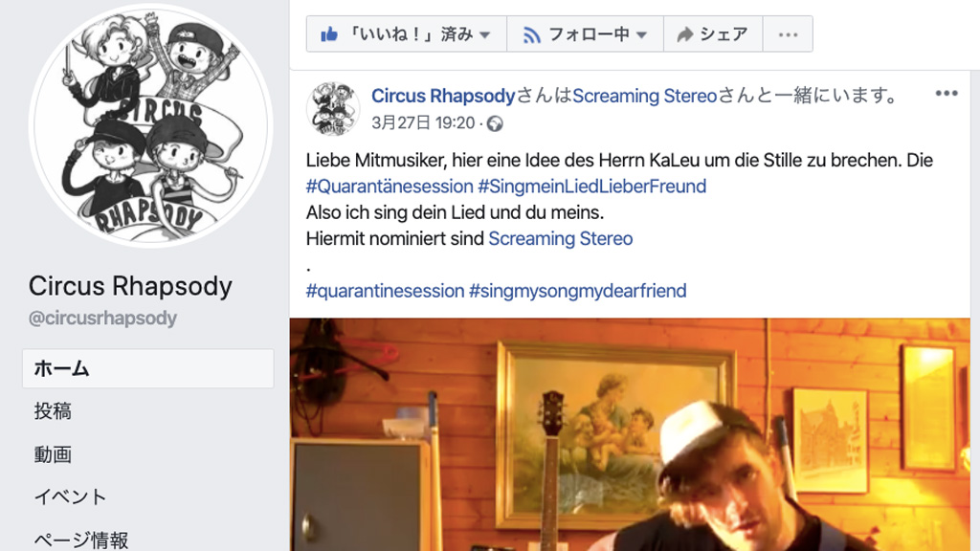The image size is (980, 551).
Task: Open the 動画 section in sidebar
Action: (53, 454)
